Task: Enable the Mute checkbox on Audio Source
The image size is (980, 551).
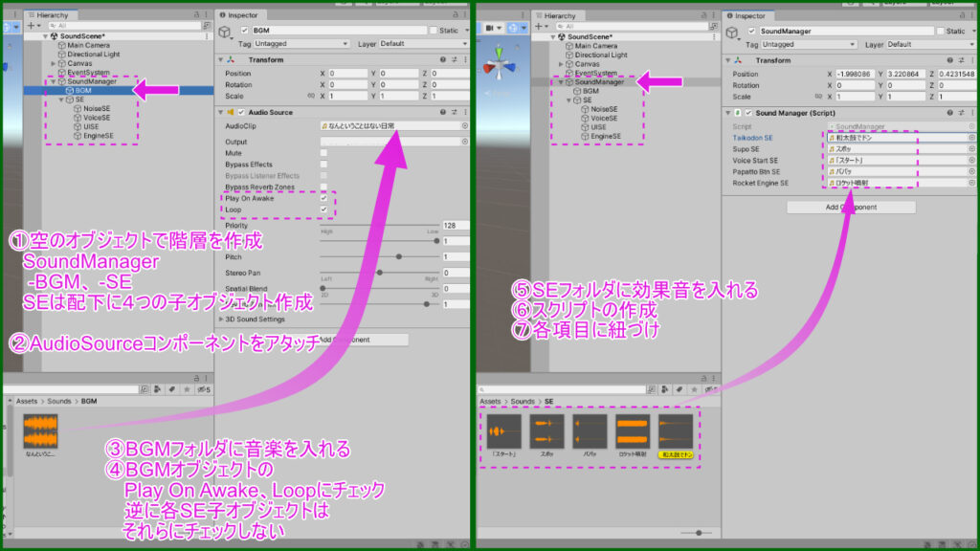Action: [x=323, y=153]
